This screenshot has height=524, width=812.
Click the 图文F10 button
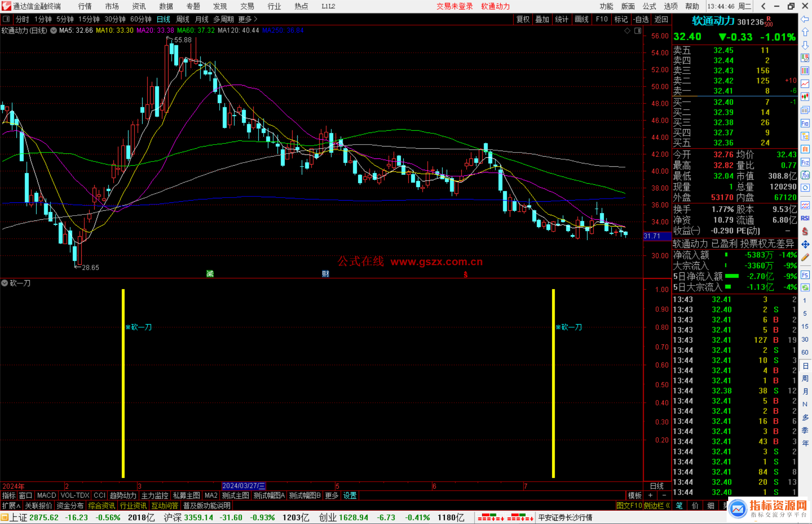(629, 506)
